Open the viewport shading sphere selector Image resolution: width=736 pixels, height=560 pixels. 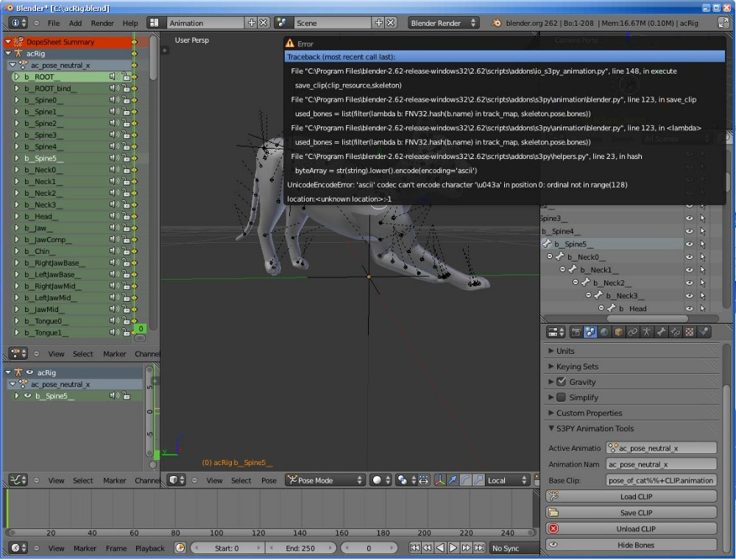click(x=381, y=481)
